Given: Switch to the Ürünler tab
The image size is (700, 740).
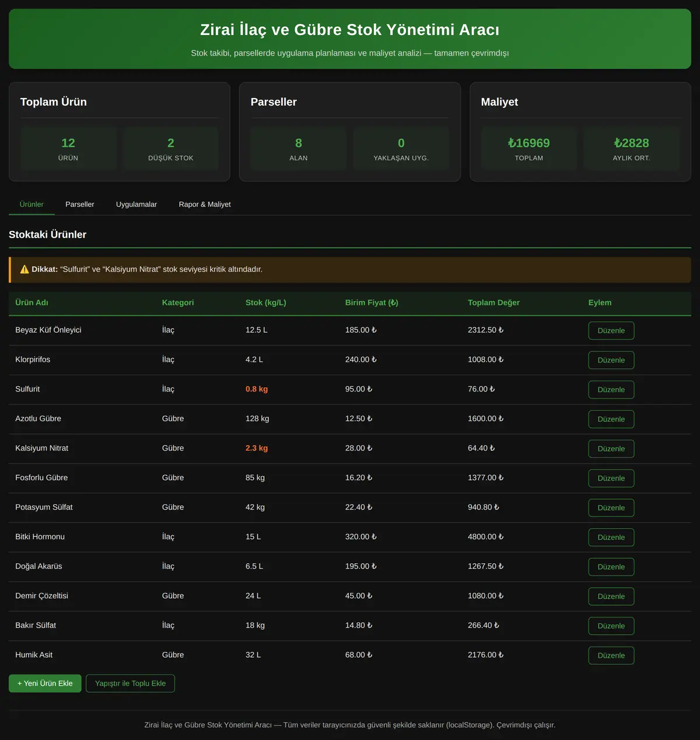Looking at the screenshot, I should click(32, 204).
